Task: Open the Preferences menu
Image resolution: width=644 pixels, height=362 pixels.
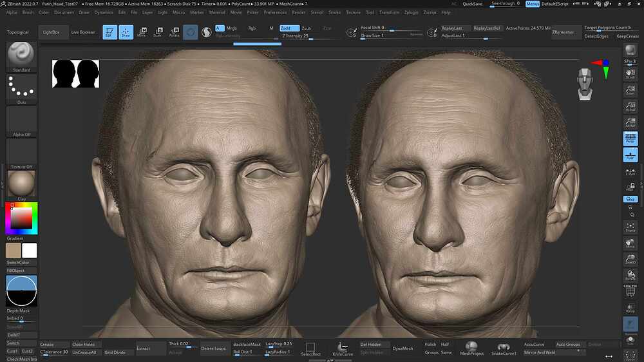Action: pos(275,12)
